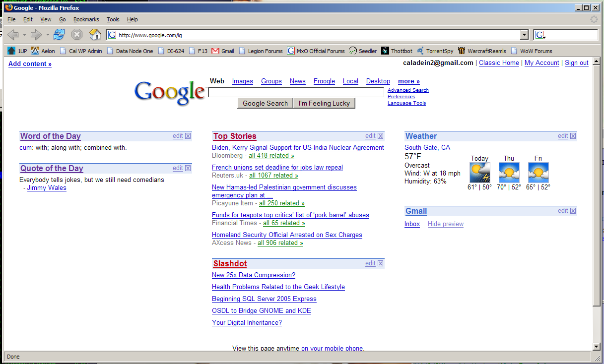Close the Weather module

click(x=573, y=136)
